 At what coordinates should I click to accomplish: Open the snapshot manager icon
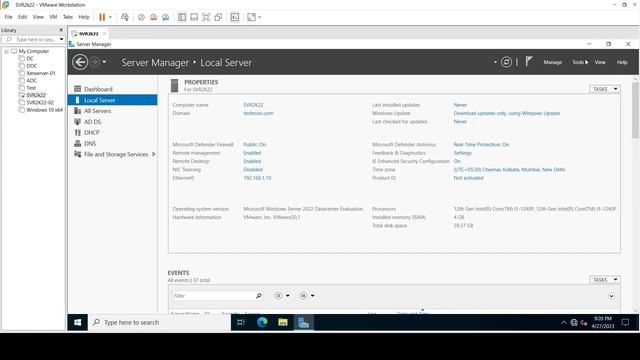pos(166,17)
